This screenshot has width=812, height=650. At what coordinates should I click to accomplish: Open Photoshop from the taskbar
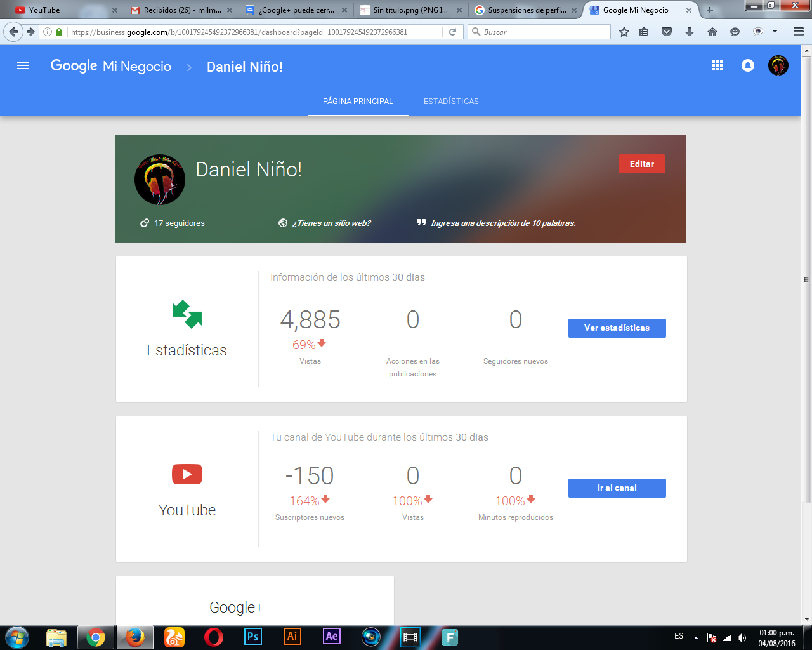(253, 637)
